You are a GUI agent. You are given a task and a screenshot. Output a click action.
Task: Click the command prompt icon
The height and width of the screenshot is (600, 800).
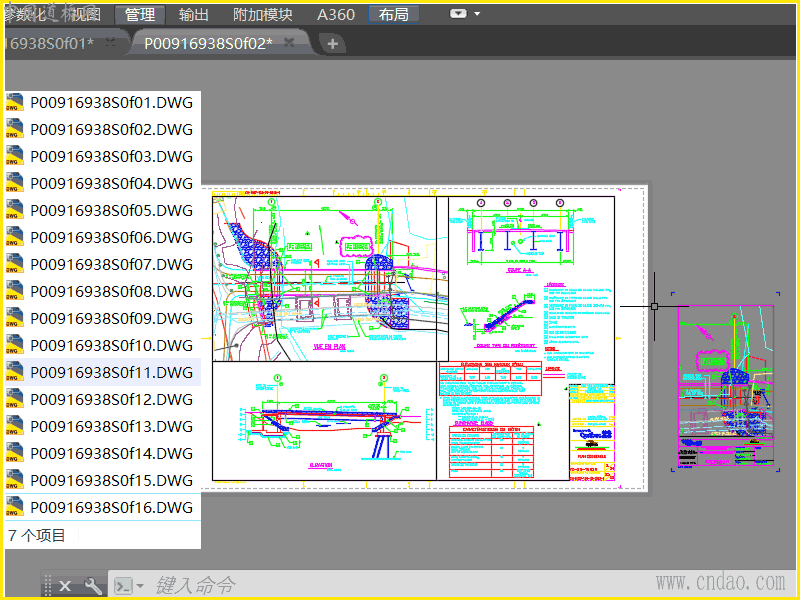click(123, 586)
